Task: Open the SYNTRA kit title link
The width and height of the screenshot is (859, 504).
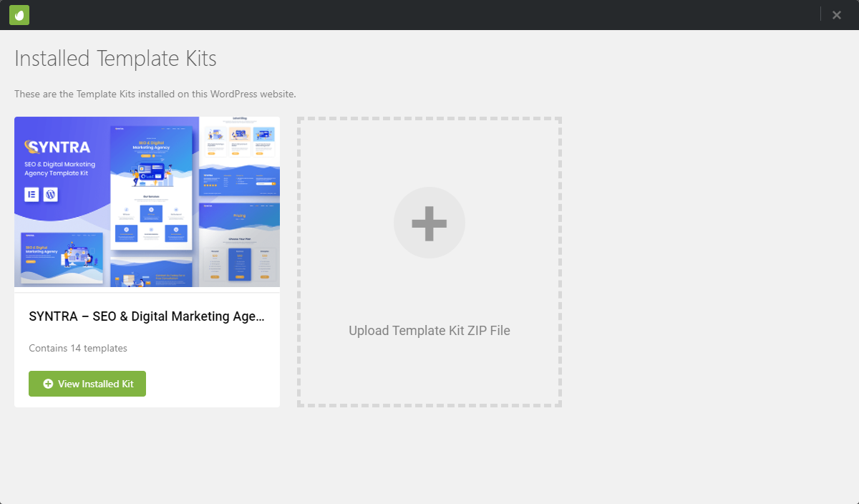Action: (147, 316)
